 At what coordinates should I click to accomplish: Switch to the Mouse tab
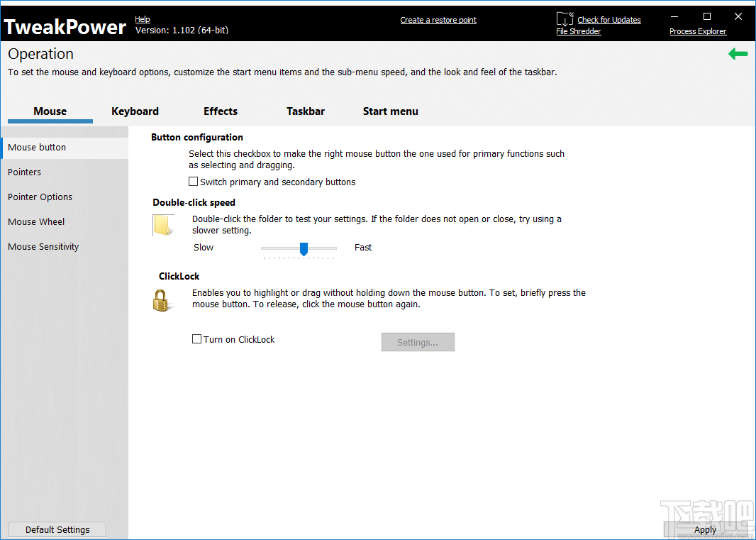(50, 111)
